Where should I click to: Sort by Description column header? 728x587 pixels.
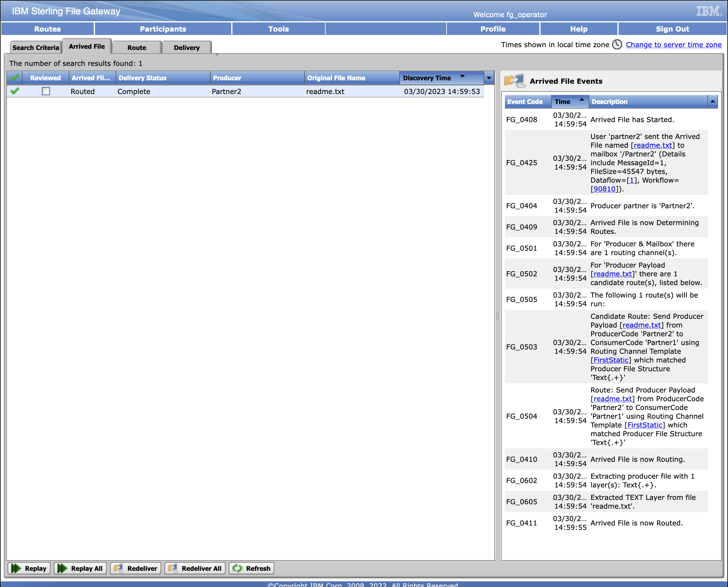point(648,101)
